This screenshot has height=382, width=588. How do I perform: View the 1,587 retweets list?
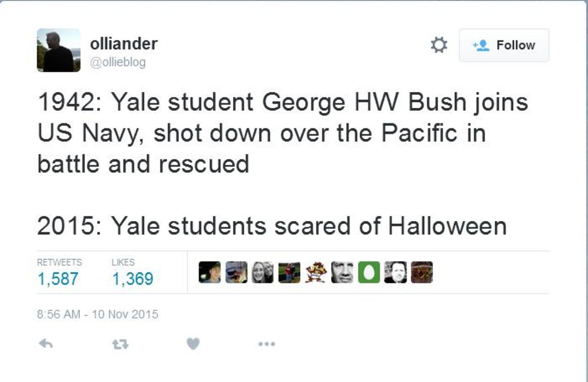(58, 278)
